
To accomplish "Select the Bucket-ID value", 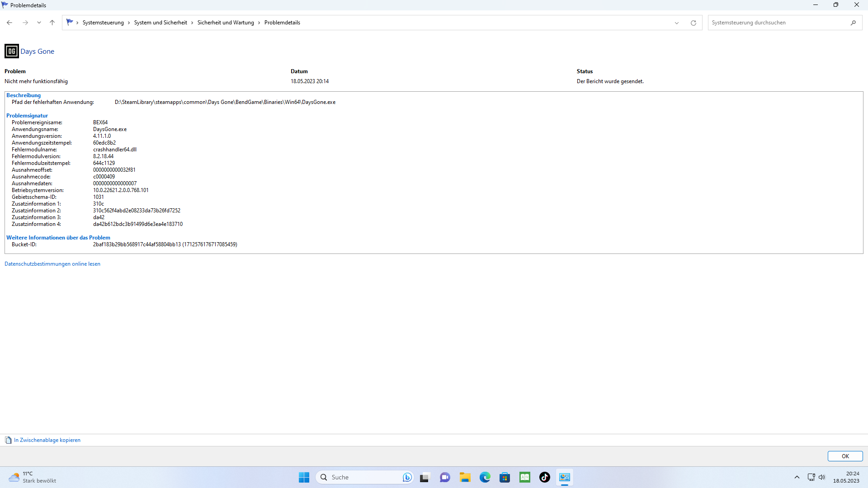I will [x=165, y=244].
